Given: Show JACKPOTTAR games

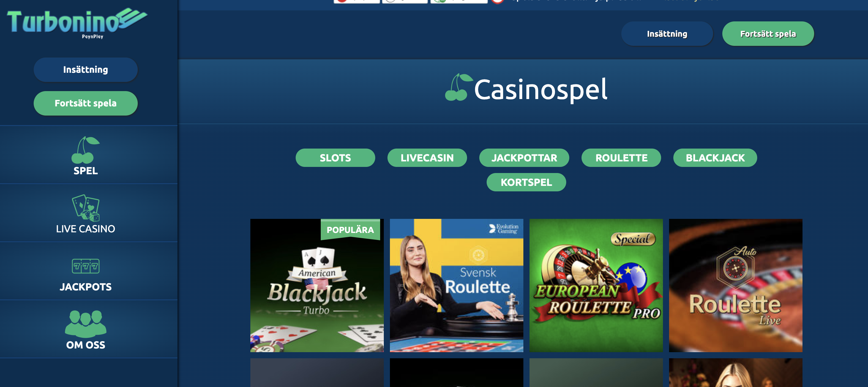Looking at the screenshot, I should [x=524, y=157].
